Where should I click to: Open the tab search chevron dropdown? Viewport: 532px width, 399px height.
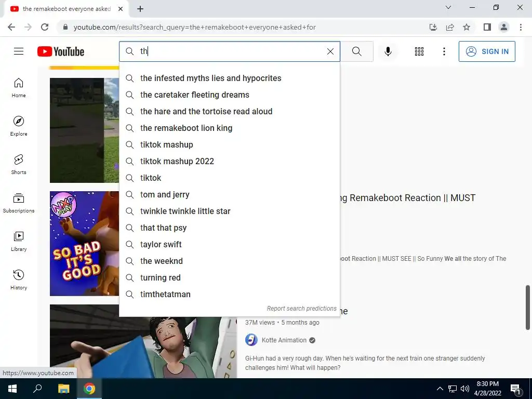tap(448, 7)
